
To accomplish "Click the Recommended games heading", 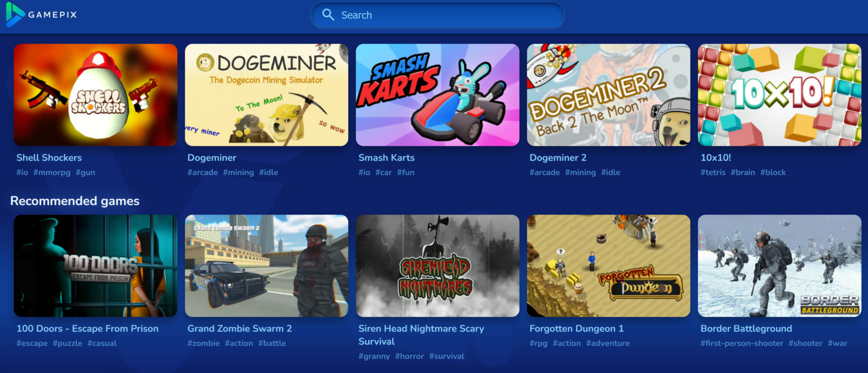I will (x=75, y=201).
